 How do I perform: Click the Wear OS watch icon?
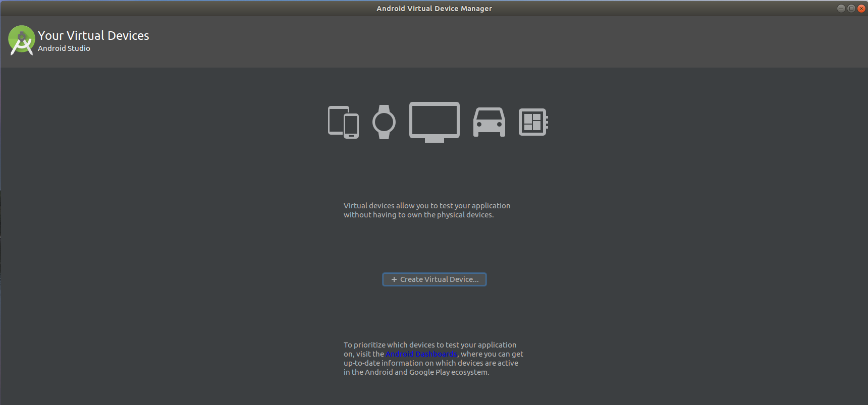(x=384, y=122)
